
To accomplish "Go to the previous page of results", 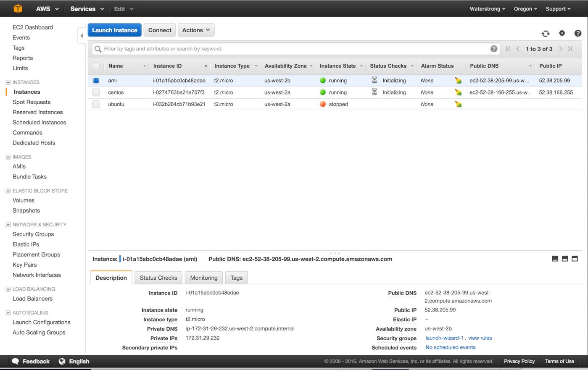I will click(x=518, y=49).
